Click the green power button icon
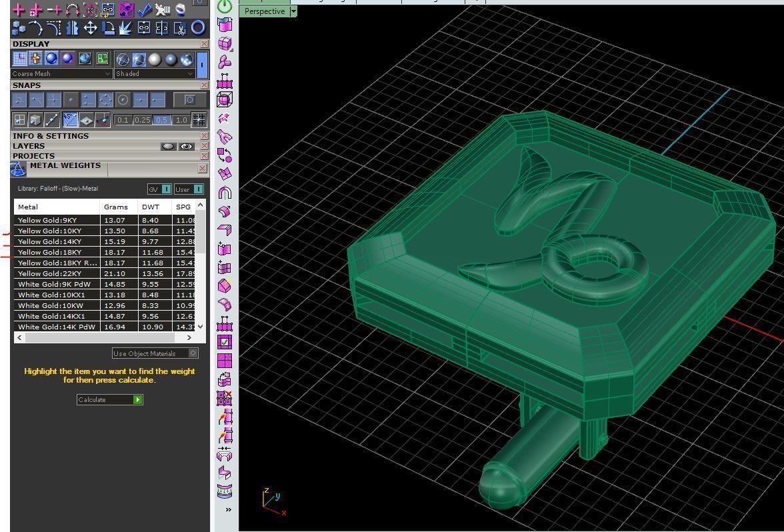 click(x=225, y=6)
